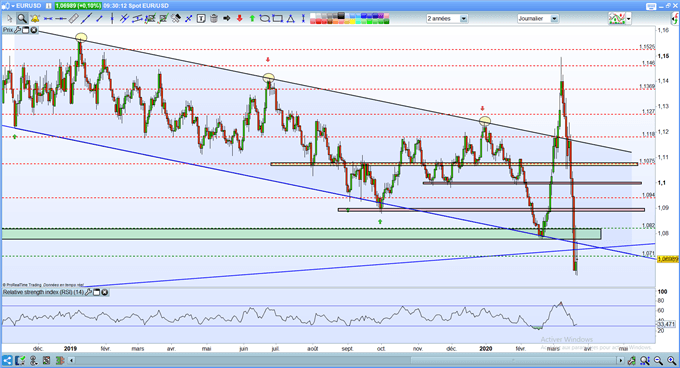Image resolution: width=680 pixels, height=368 pixels.
Task: Select the short segment line tool
Action: coord(99,18)
